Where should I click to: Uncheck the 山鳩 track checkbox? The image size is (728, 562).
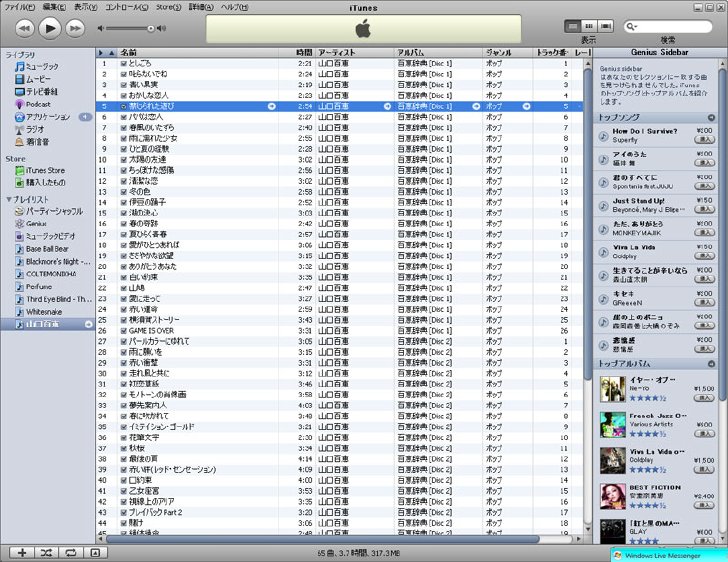tap(124, 288)
